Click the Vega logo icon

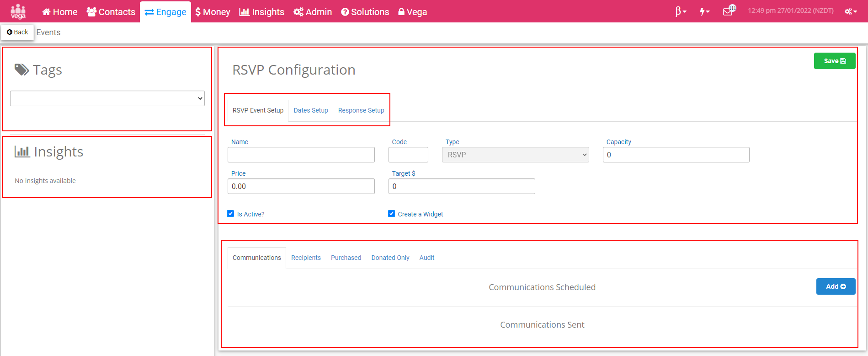point(18,11)
